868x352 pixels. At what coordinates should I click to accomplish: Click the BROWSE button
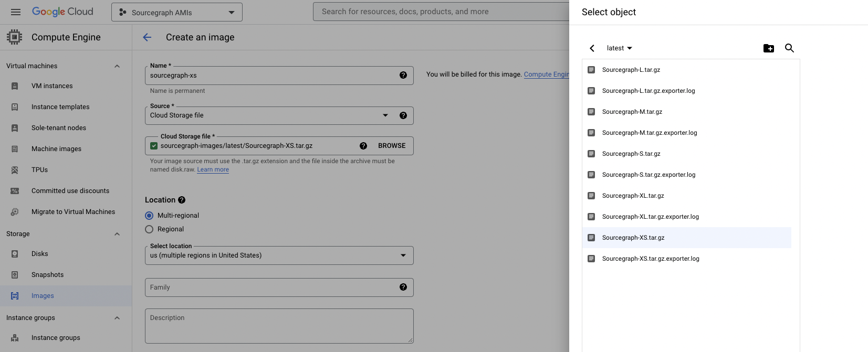tap(392, 146)
